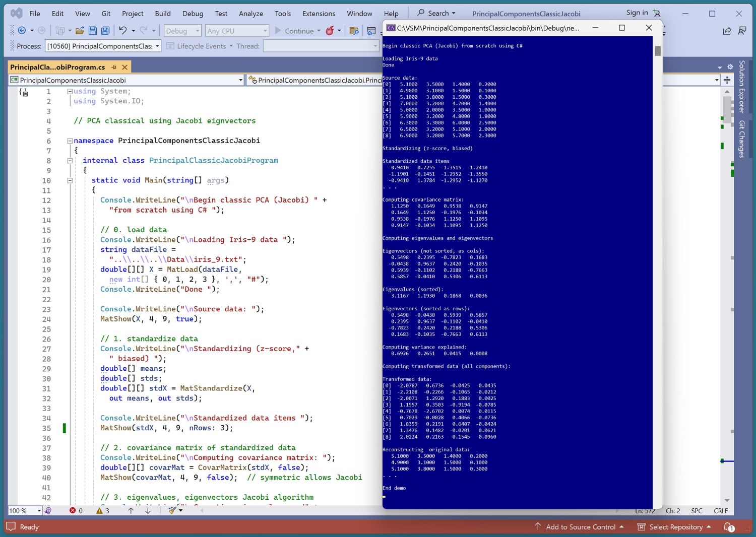Click the Save All toolbar icon
756x537 pixels.
point(105,31)
